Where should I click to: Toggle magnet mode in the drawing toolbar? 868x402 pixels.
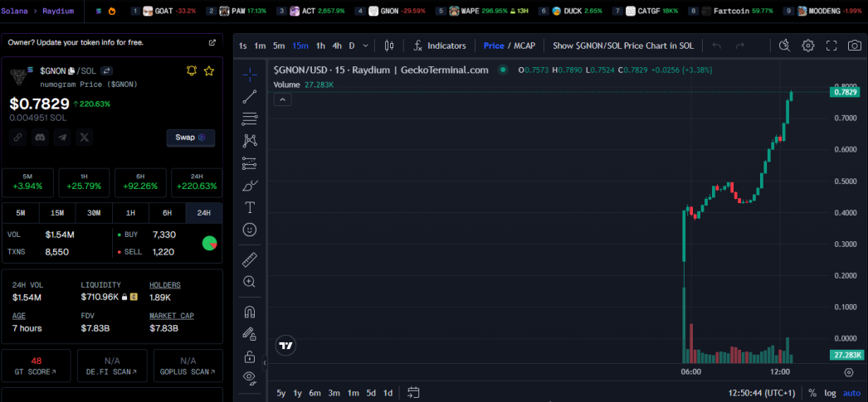coord(250,312)
